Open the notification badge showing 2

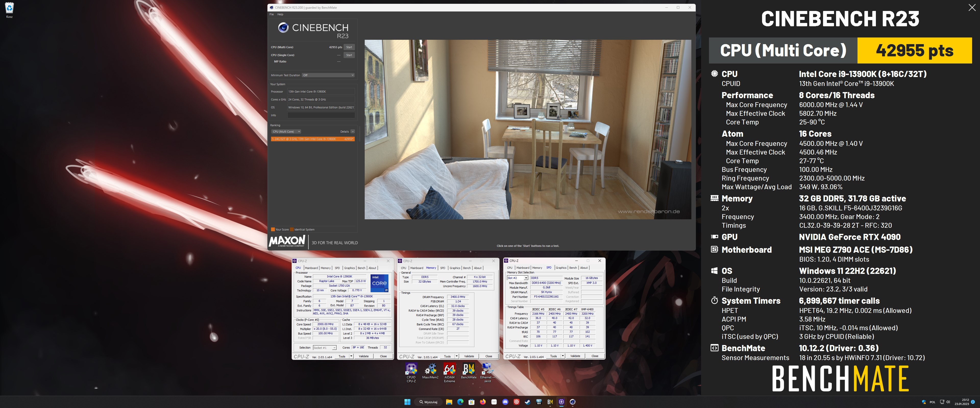click(973, 402)
